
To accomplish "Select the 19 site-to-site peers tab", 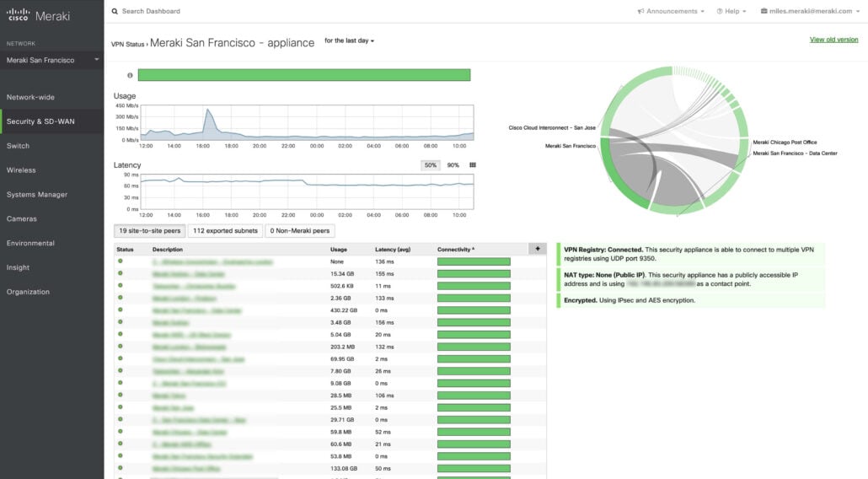I will 149,231.
